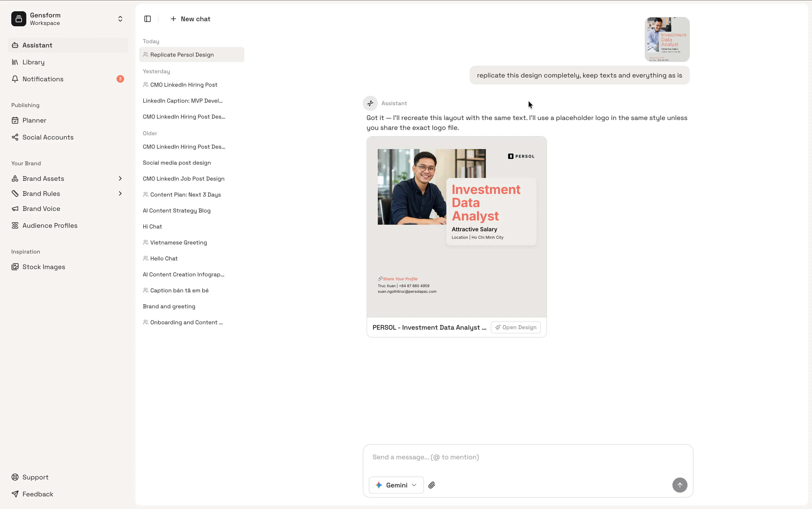Click the Support lifebuoy icon
Screen dimensions: 812x509
pyautogui.click(x=15, y=477)
